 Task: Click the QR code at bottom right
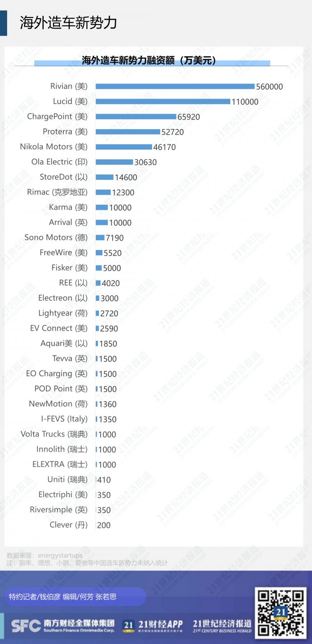click(280, 612)
